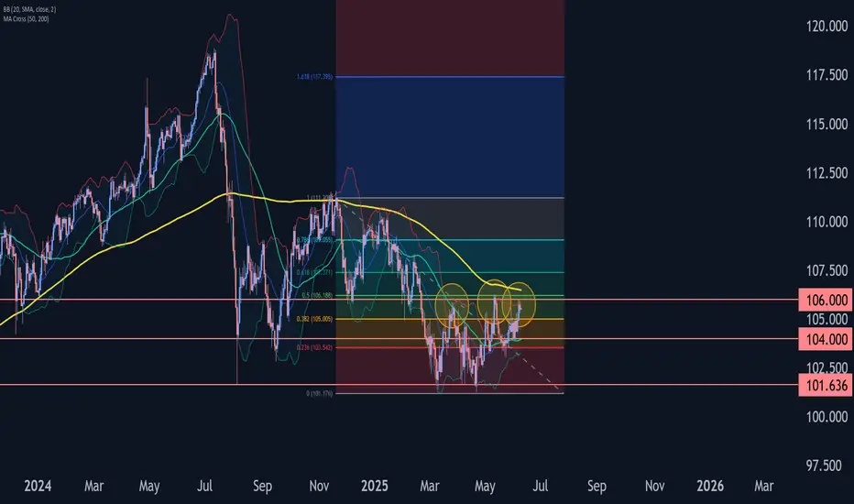Click the Fibonacci 0.786 level label
Image resolution: width=854 pixels, height=504 pixels.
[x=314, y=240]
